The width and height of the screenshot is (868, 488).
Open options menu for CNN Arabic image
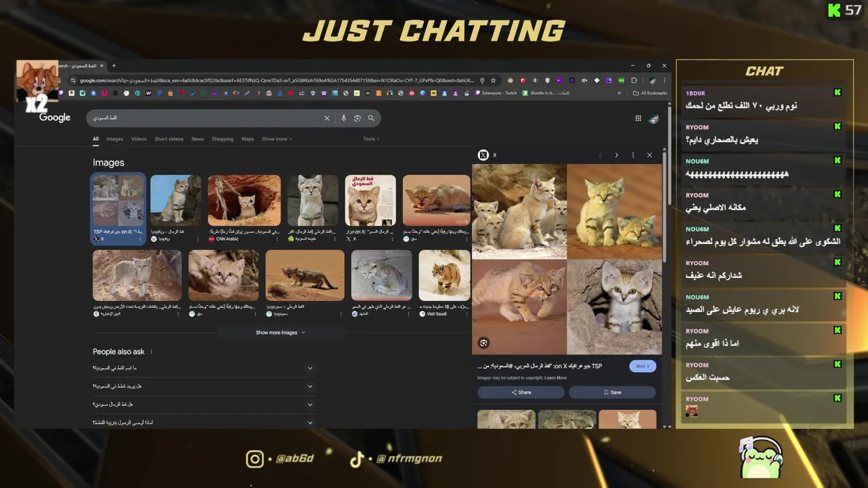277,239
